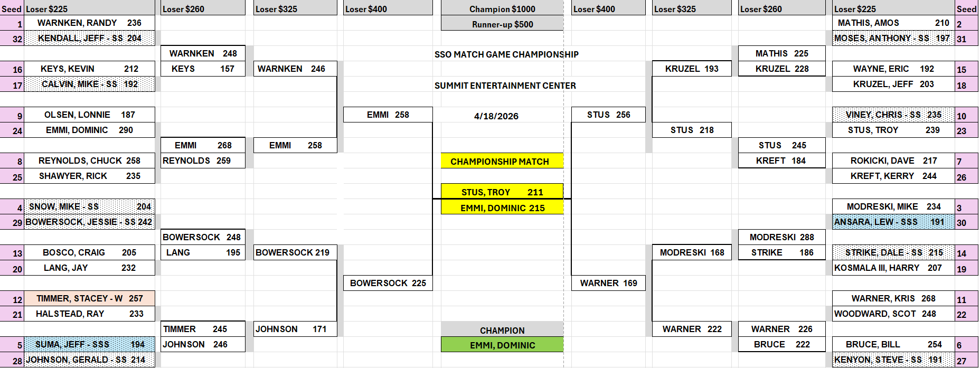Click the MODRESKI 288 cell

[x=781, y=237]
